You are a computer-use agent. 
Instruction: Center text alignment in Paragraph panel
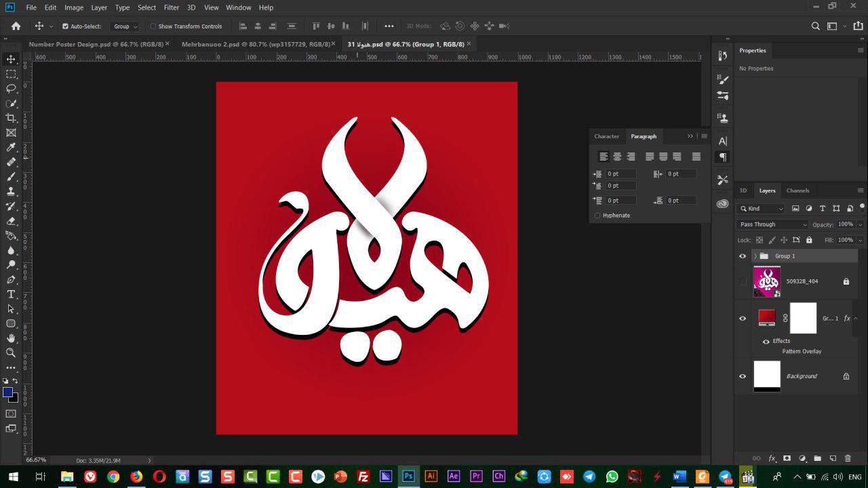tap(617, 157)
